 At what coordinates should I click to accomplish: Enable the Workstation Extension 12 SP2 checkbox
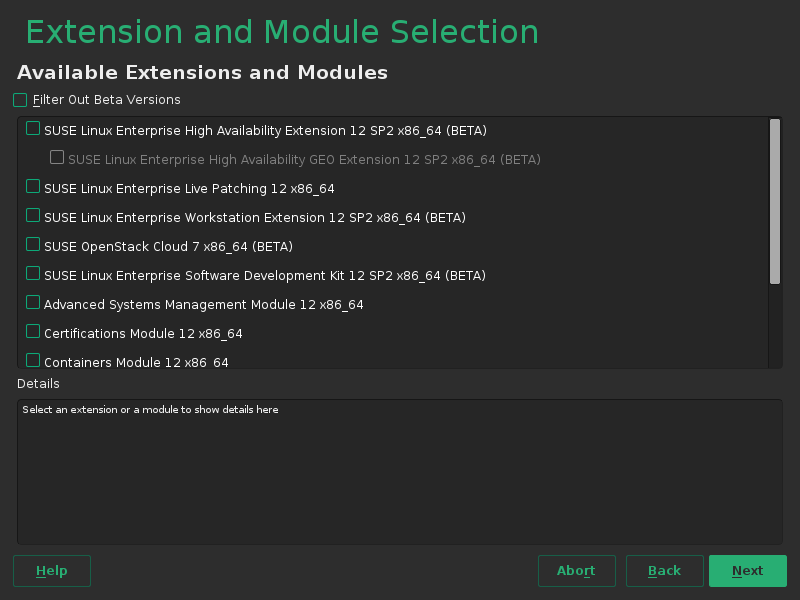click(x=33, y=216)
